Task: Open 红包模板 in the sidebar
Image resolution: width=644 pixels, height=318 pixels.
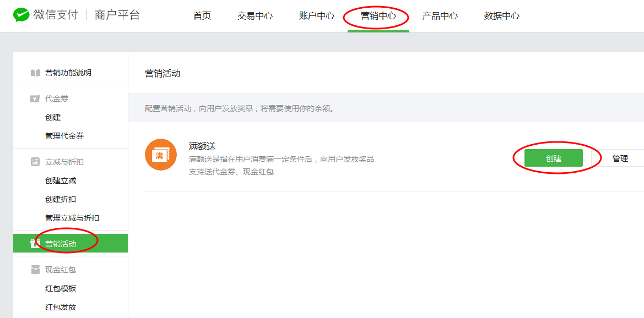Action: [x=61, y=288]
